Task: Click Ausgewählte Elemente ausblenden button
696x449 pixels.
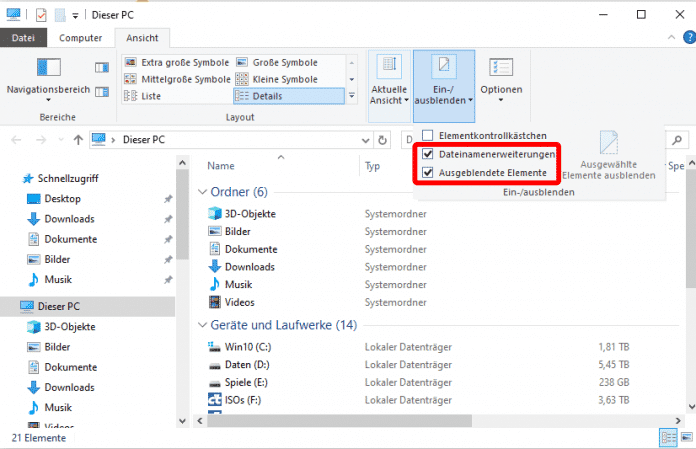Action: pos(609,156)
